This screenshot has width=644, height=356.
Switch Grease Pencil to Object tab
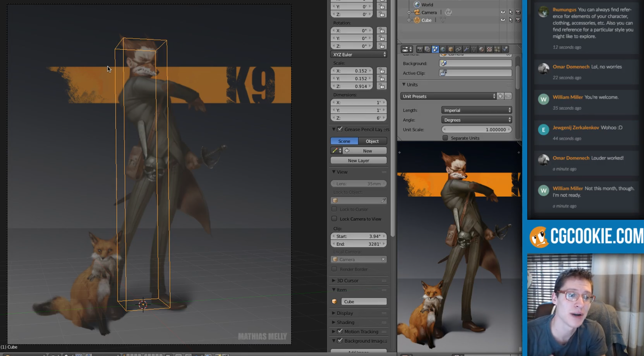tap(372, 141)
